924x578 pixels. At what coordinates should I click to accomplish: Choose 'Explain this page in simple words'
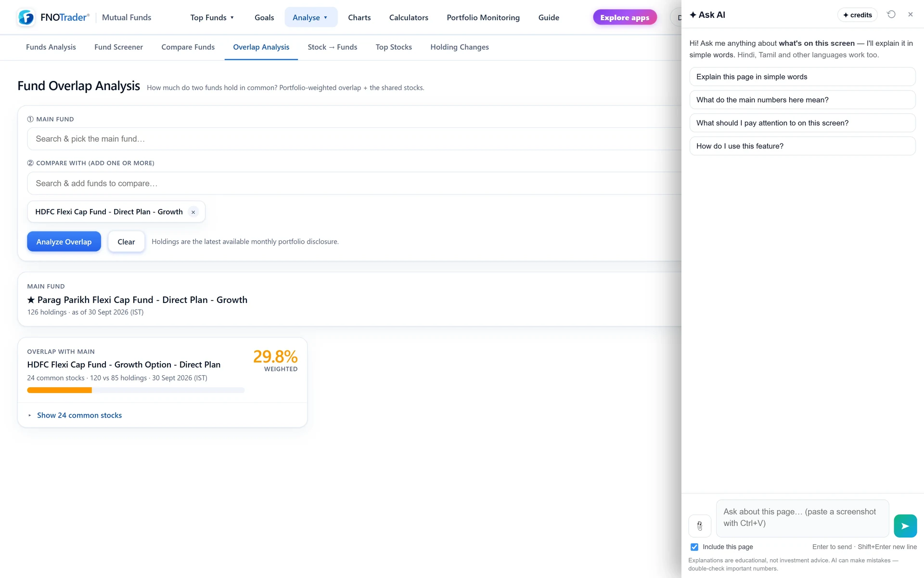(x=802, y=77)
